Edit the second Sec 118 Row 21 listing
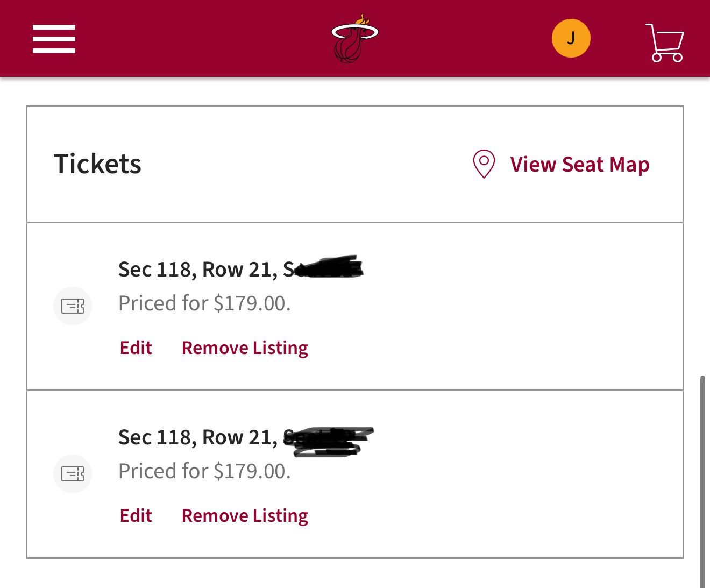 (x=135, y=515)
